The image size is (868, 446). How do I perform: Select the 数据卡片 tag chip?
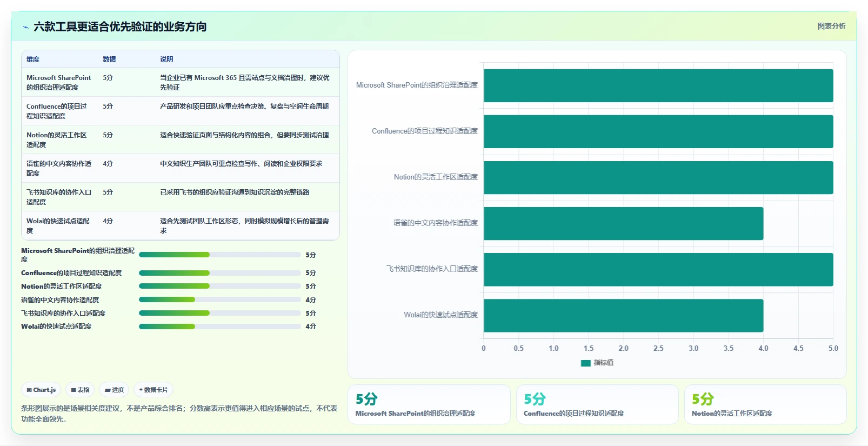click(153, 390)
